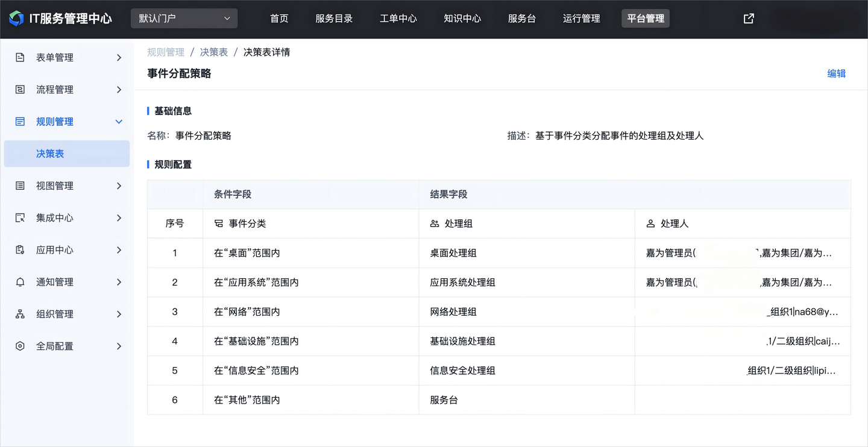Expand the 全局配置 section chevron
This screenshot has width=868, height=447.
coord(119,346)
